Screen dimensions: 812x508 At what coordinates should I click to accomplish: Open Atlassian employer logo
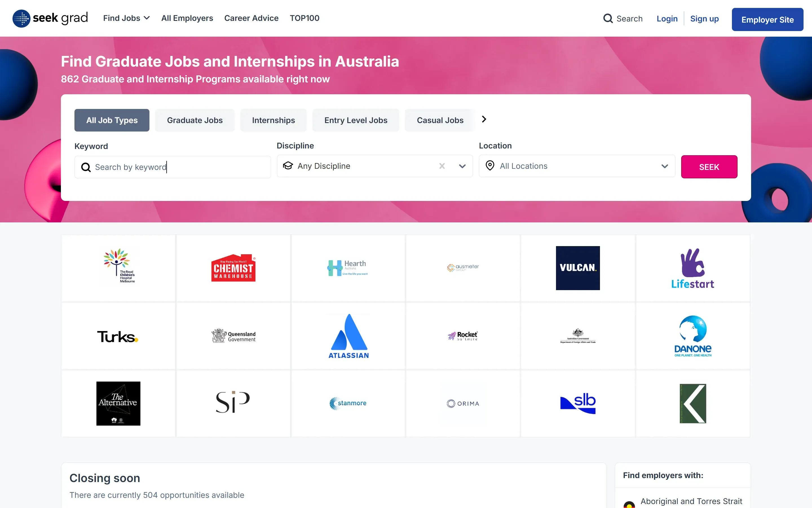348,336
